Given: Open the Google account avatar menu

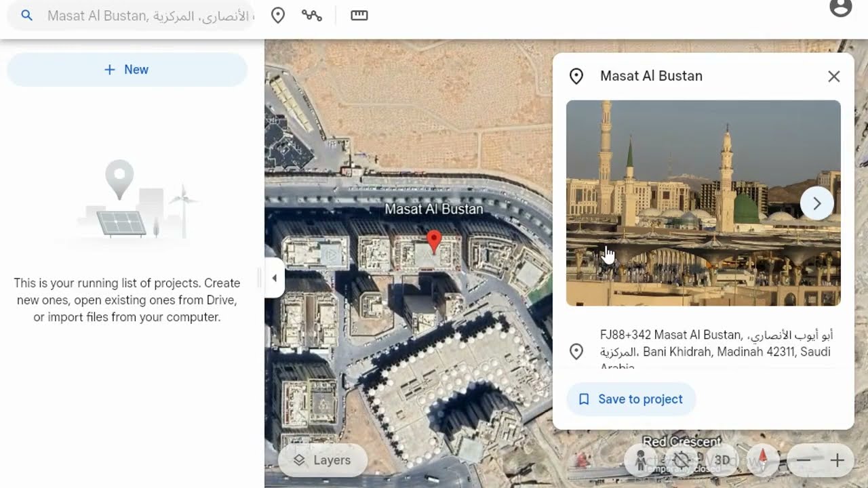Looking at the screenshot, I should tap(841, 7).
